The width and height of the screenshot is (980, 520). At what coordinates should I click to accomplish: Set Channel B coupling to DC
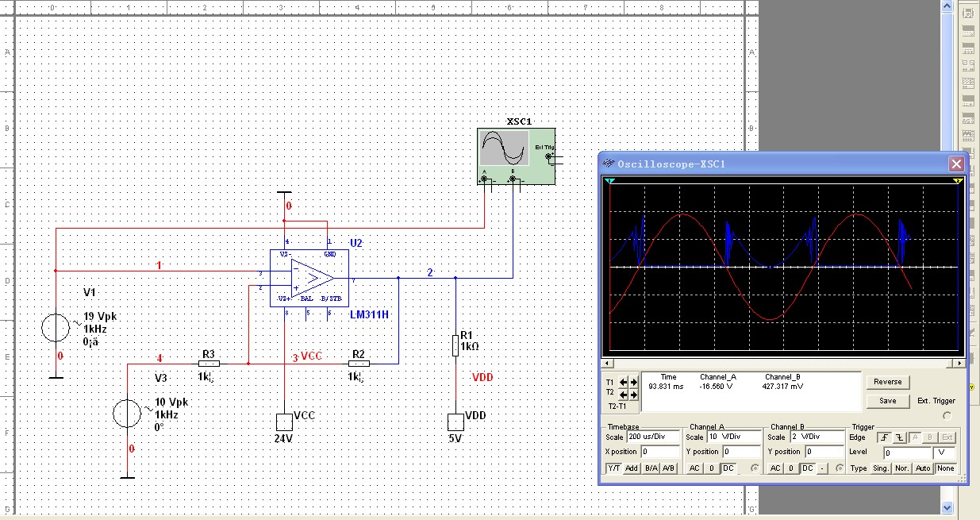pos(807,468)
